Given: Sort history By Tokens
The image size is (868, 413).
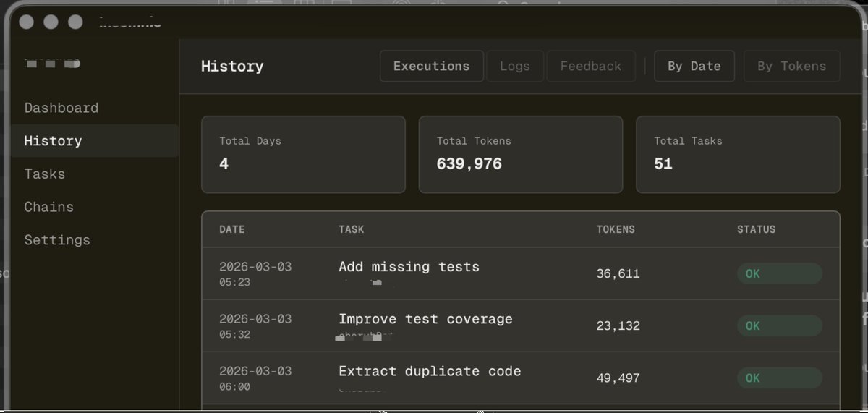Looking at the screenshot, I should point(791,66).
